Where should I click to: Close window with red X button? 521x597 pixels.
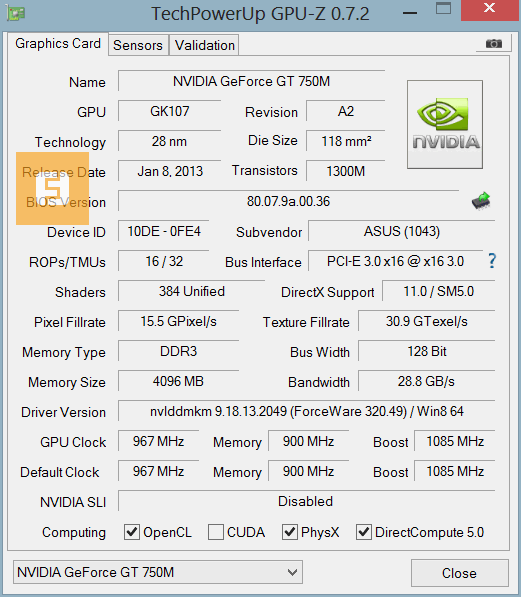[490, 9]
